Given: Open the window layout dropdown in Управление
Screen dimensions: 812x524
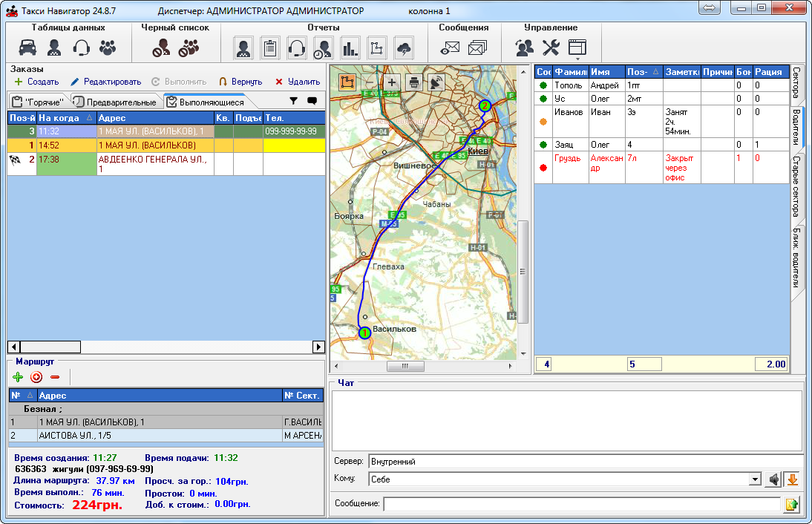Looking at the screenshot, I should (577, 49).
